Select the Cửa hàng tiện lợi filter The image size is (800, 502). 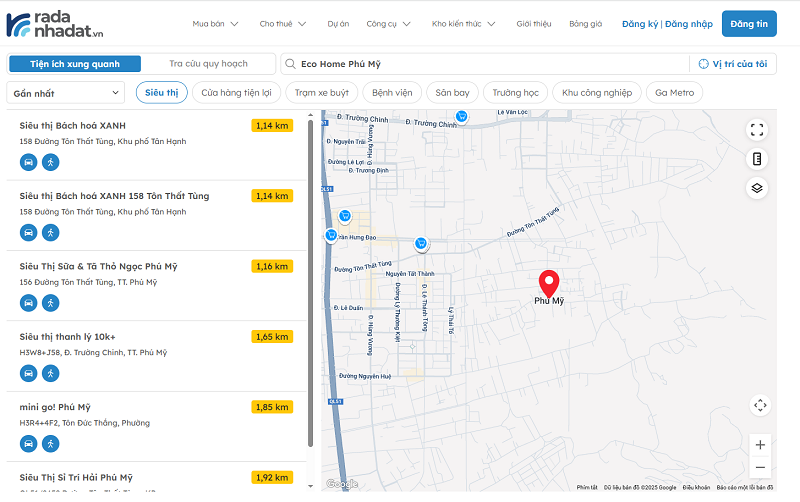tap(236, 93)
